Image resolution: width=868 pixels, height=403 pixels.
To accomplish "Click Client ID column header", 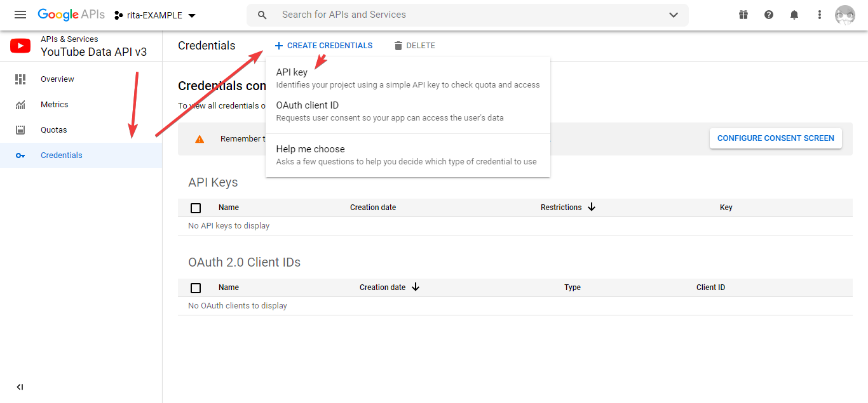I will click(710, 287).
